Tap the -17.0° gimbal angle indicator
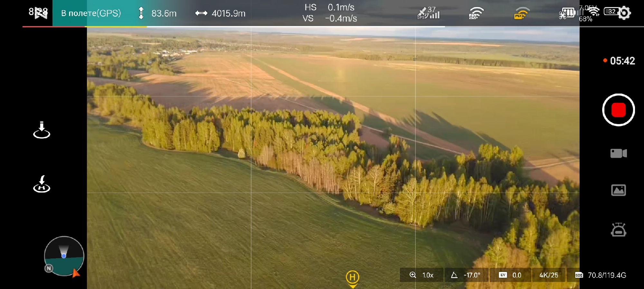 coord(466,275)
